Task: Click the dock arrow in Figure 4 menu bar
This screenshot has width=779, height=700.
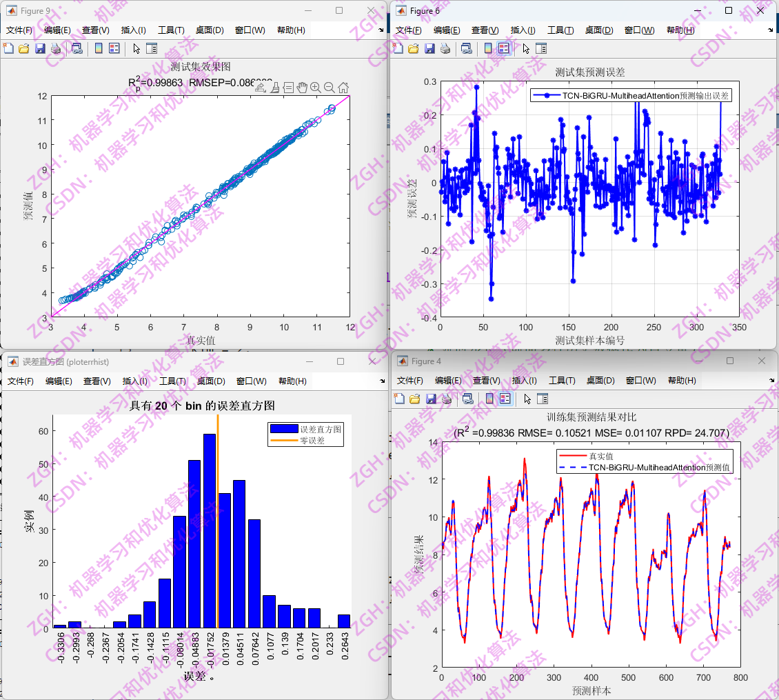Action: 772,381
